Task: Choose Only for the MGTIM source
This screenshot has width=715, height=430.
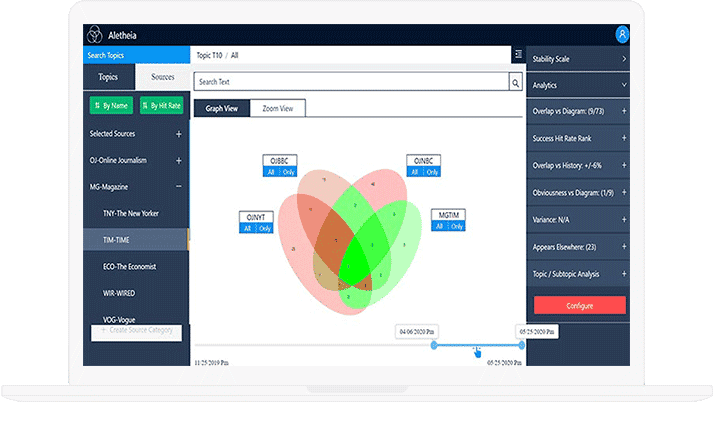Action: [x=459, y=228]
